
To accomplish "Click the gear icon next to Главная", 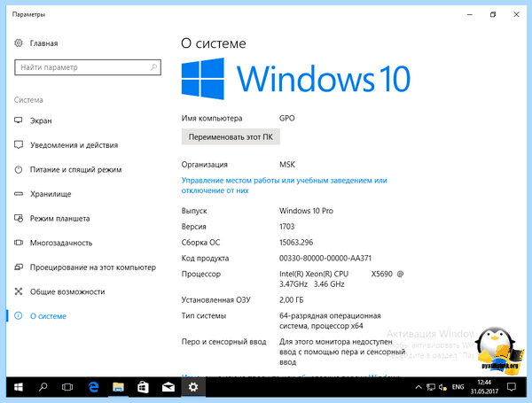I will pyautogui.click(x=19, y=43).
